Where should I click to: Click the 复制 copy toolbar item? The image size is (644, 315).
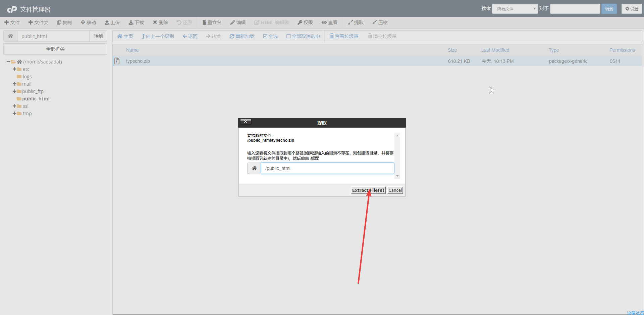(x=64, y=22)
